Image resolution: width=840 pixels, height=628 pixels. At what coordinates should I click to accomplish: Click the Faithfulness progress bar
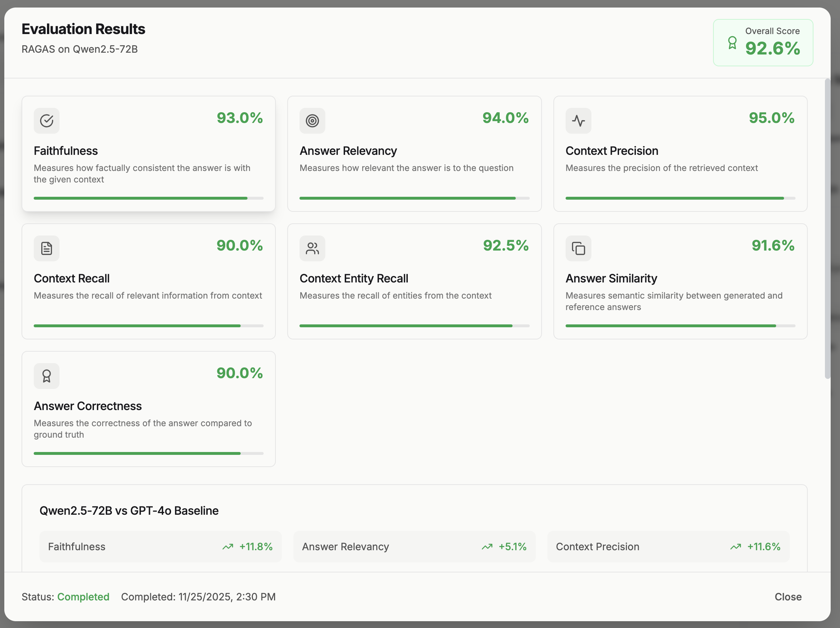point(148,198)
